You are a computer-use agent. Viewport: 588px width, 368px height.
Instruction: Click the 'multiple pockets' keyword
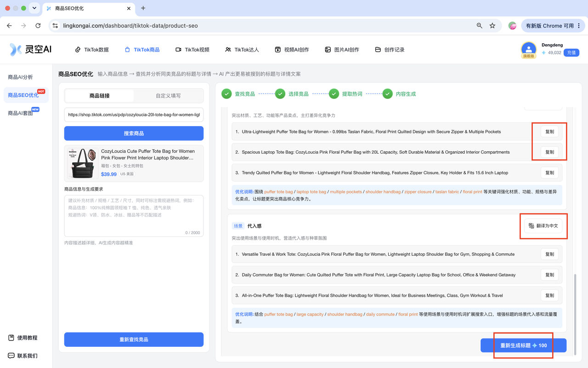(x=346, y=192)
